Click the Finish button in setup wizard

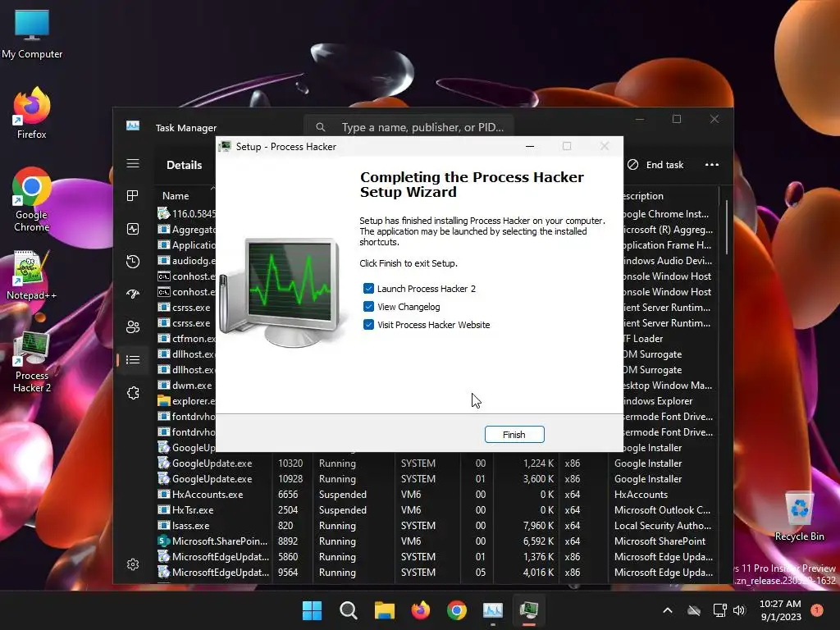click(x=514, y=435)
